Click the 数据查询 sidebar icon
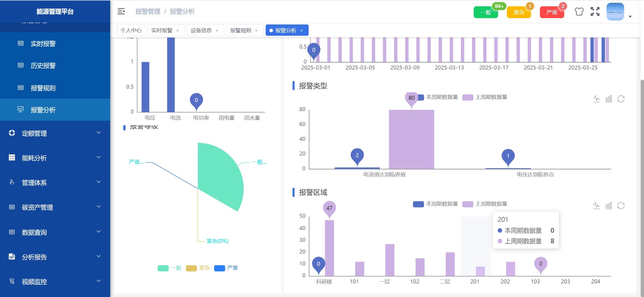This screenshot has height=297, width=644. (12, 232)
